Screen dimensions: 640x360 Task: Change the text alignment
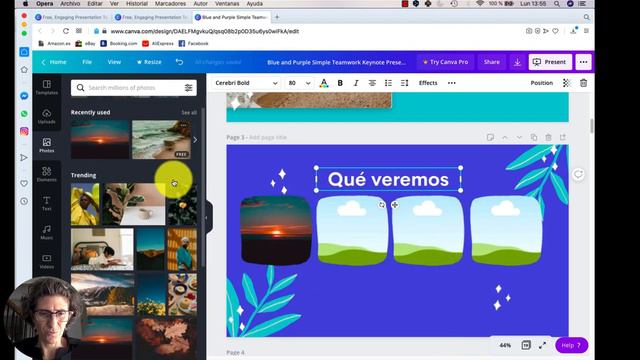coord(372,83)
